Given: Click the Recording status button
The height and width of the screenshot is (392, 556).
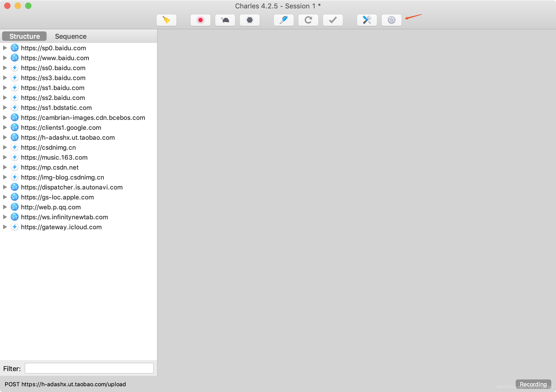Looking at the screenshot, I should point(533,384).
